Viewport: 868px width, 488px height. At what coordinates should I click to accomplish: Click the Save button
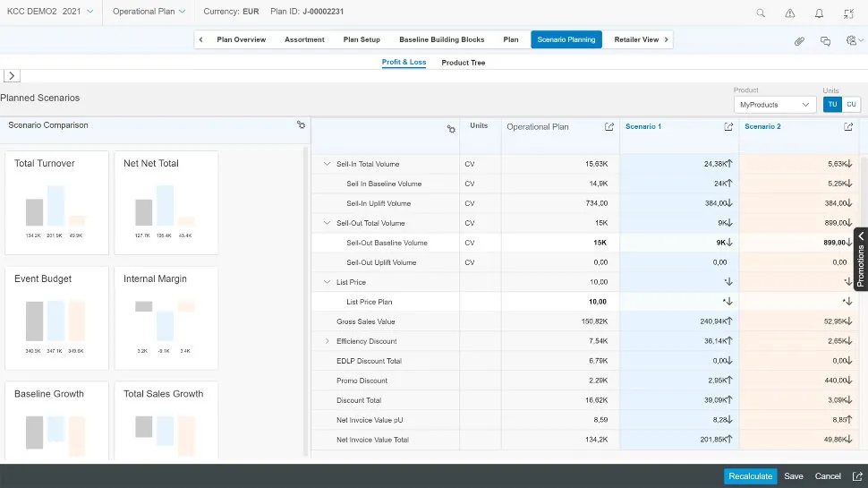tap(794, 476)
